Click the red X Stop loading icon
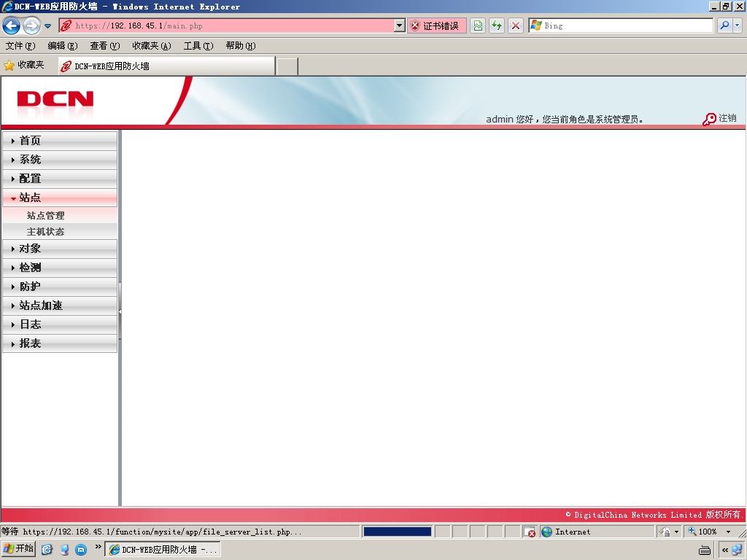This screenshot has width=747, height=560. [x=516, y=26]
